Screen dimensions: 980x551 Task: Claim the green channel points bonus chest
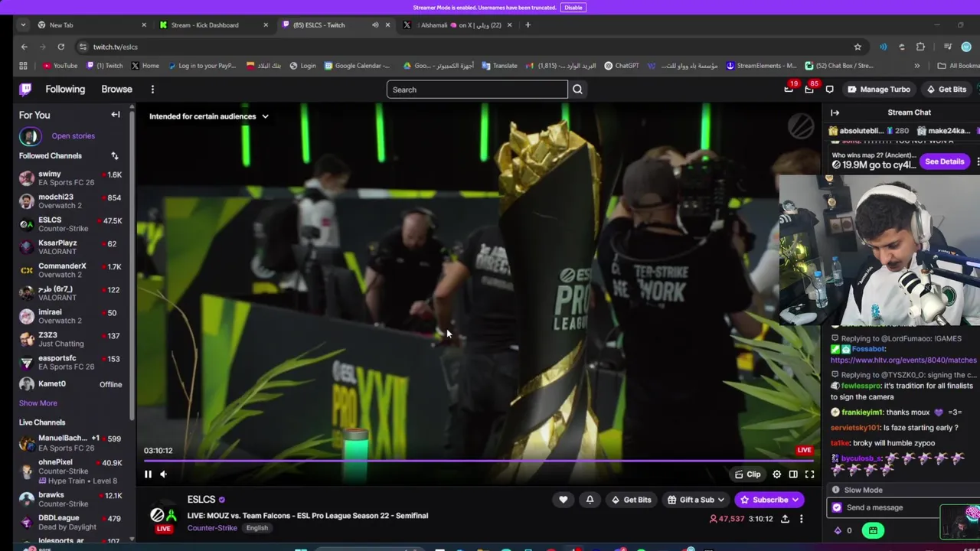pos(873,530)
